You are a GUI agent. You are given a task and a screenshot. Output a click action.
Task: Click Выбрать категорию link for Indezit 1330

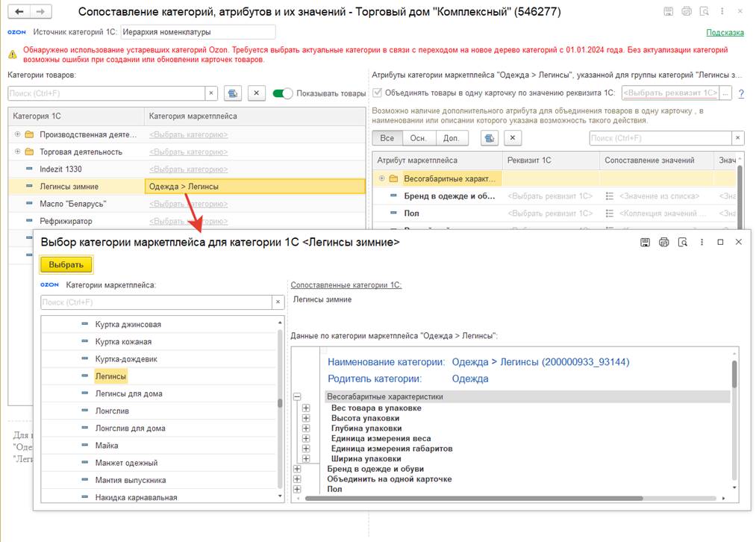point(189,169)
